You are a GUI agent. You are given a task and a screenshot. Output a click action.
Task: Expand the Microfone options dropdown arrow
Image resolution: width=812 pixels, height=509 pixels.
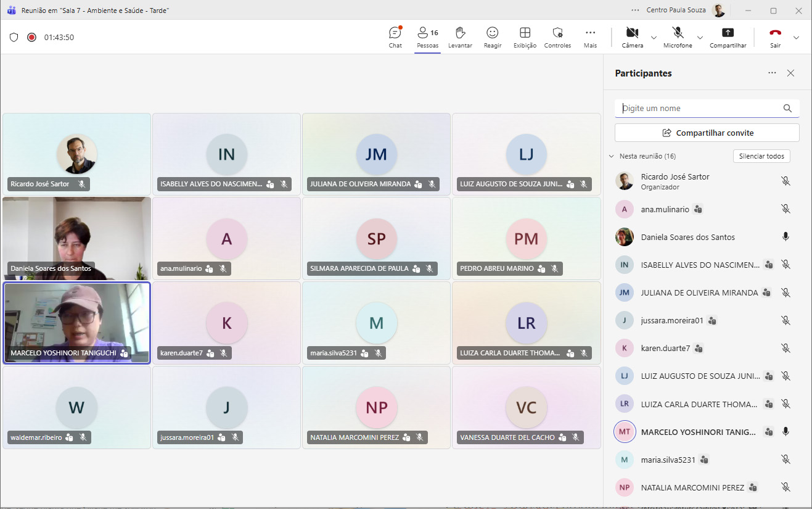point(700,38)
